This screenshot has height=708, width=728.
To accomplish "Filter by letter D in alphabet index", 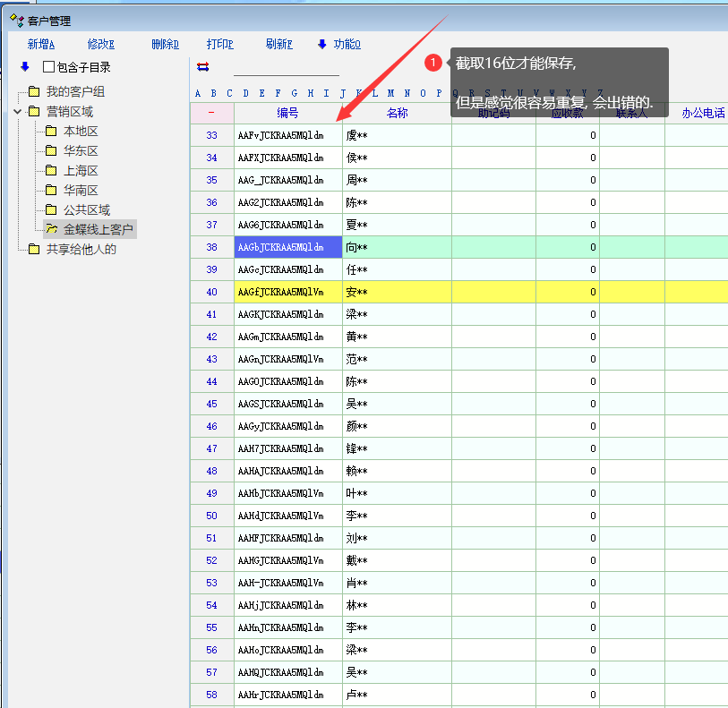I will tap(245, 93).
